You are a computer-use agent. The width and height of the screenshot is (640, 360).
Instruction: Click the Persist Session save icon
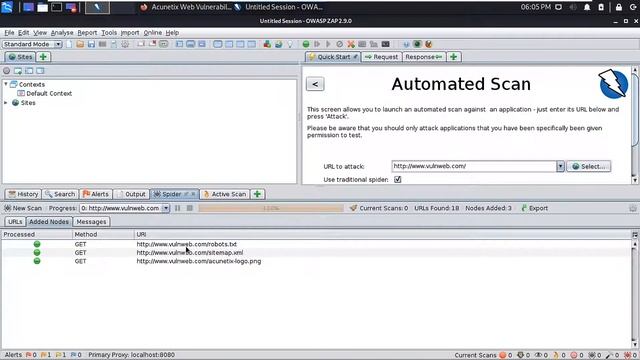(x=91, y=44)
